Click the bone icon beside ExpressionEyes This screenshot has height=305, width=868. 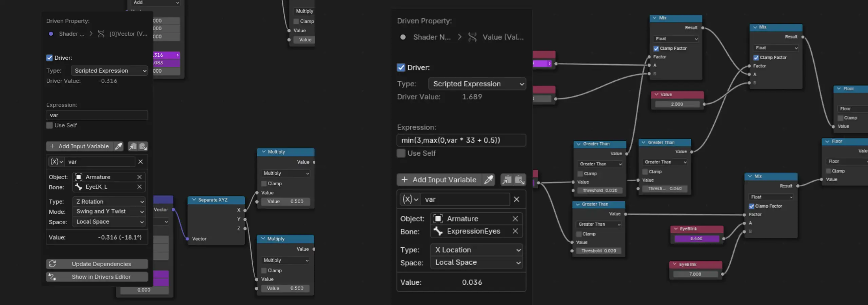pos(438,231)
